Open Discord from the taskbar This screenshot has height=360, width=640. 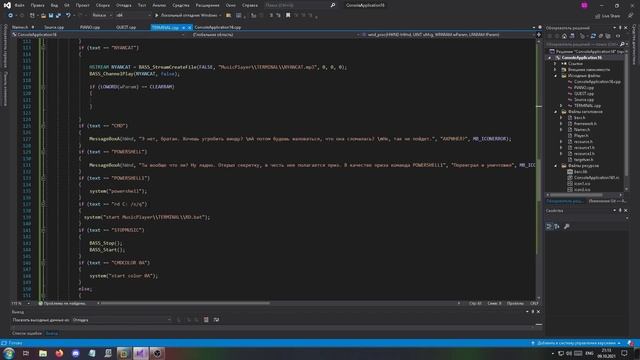tap(76, 353)
